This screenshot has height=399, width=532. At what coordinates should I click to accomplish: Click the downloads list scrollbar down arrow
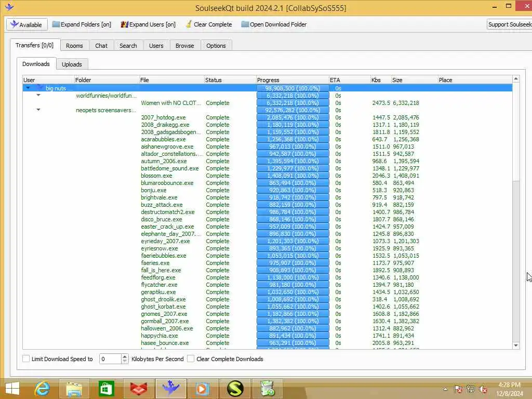click(x=516, y=345)
